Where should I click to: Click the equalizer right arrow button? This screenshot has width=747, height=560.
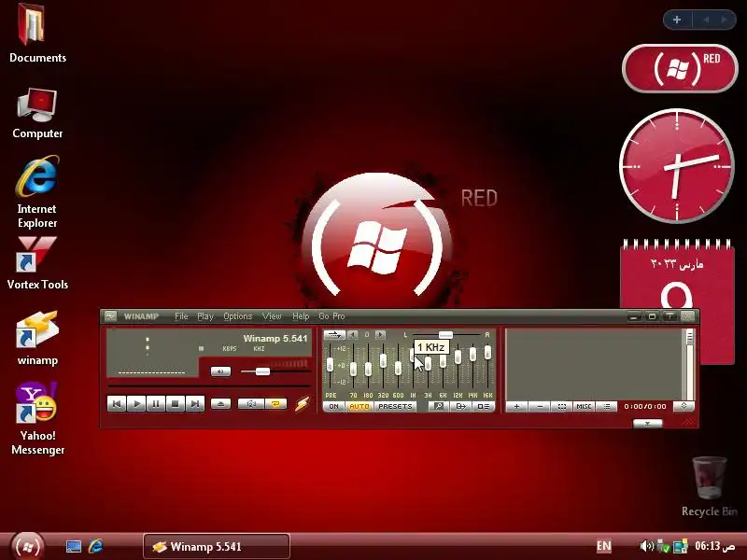click(380, 335)
